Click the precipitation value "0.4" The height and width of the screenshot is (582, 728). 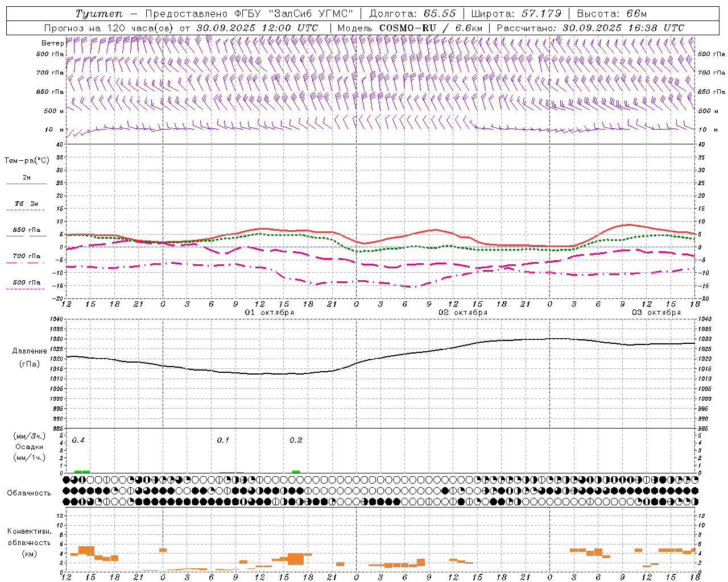[x=78, y=440]
